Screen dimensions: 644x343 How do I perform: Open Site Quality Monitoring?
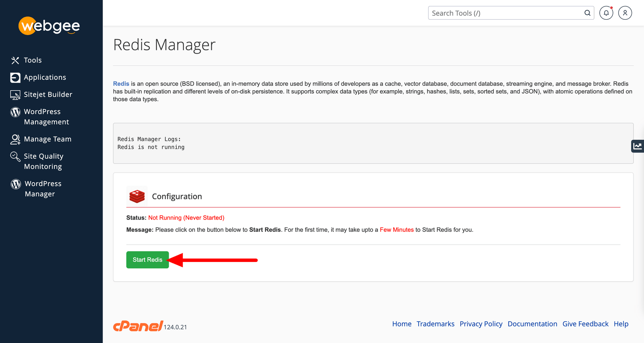click(43, 161)
